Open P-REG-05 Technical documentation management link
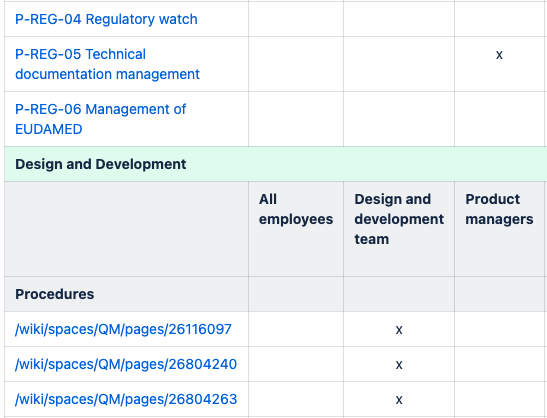Viewport: 547px width, 418px height. tap(107, 64)
